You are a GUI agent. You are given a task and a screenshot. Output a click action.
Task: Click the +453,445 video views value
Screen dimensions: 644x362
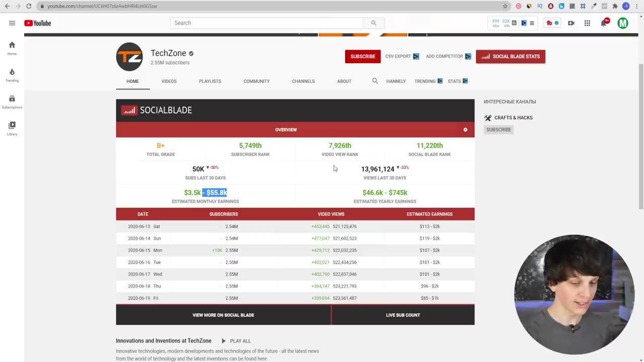tap(320, 226)
